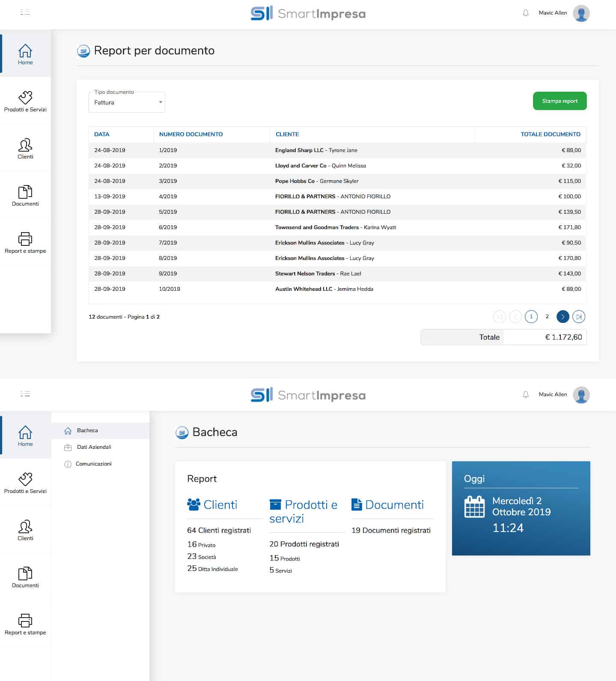Click SmartImpresa logo in Bacheca screen header

pyautogui.click(x=308, y=395)
